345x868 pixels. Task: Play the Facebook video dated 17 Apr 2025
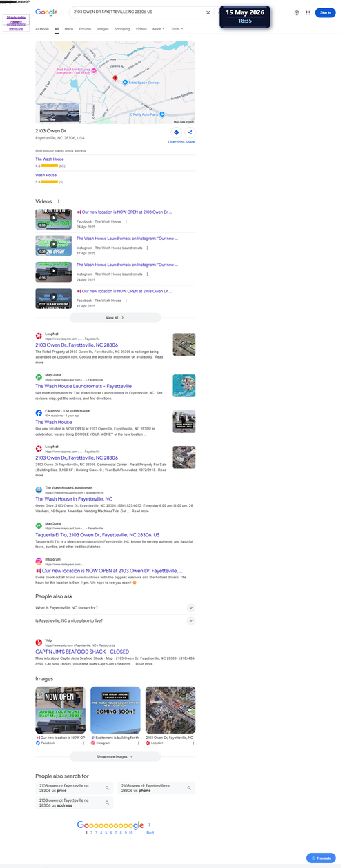click(x=53, y=298)
